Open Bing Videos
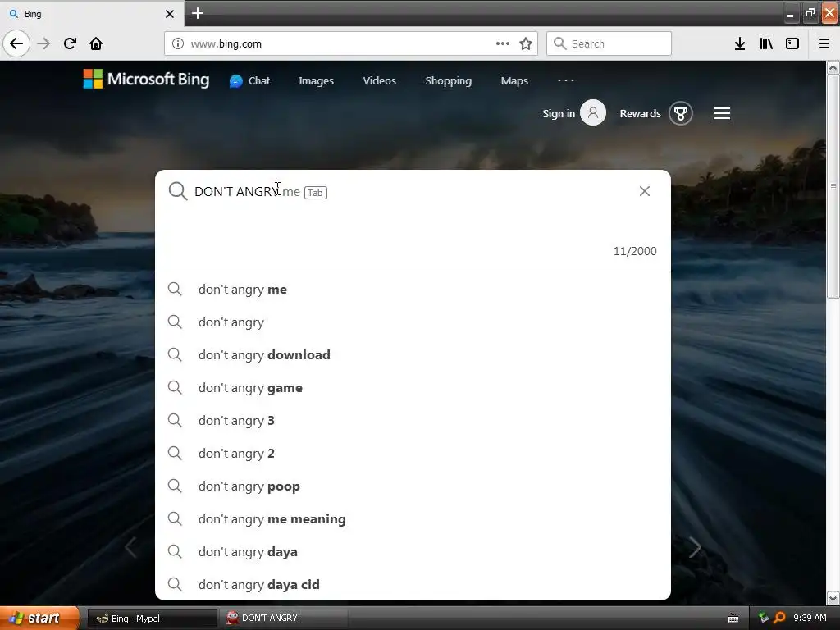840x630 pixels. coord(379,81)
